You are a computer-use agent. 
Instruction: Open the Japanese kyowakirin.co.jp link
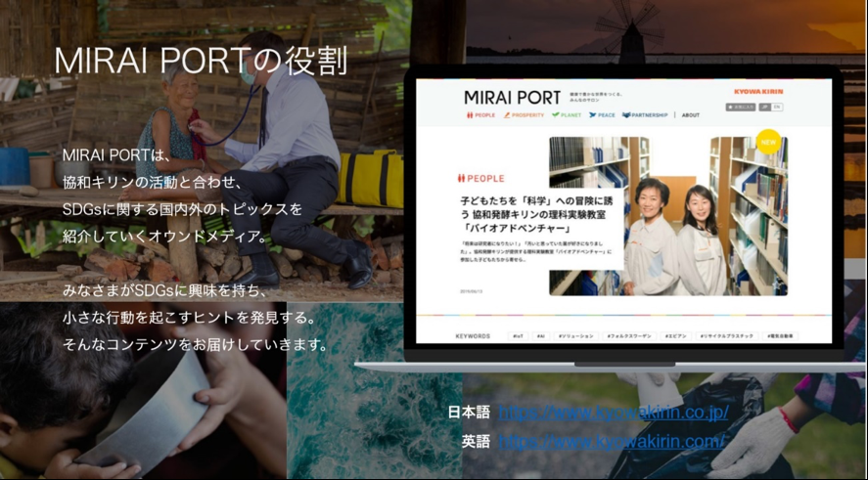pos(613,413)
